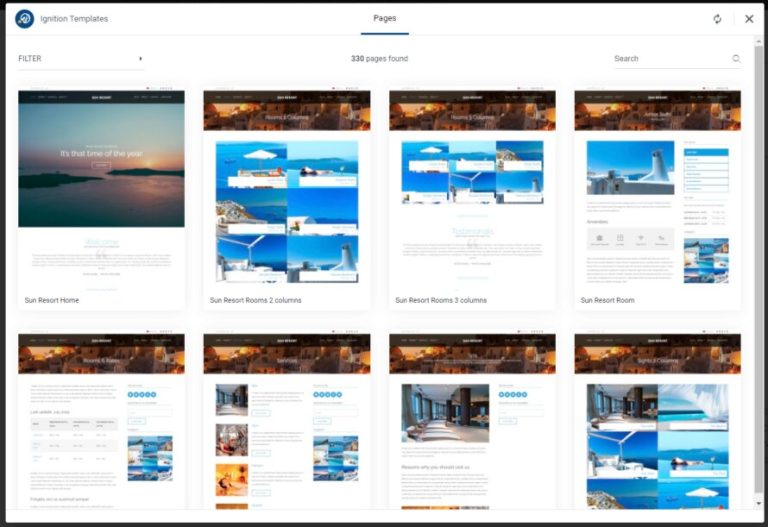Click the Ignition Templates title text

[75, 19]
